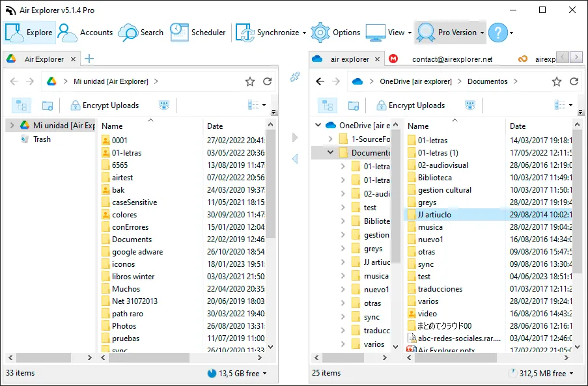Viewport: 588px width, 386px height.
Task: Select the Air Explorer Google Drive tab
Action: 41,59
